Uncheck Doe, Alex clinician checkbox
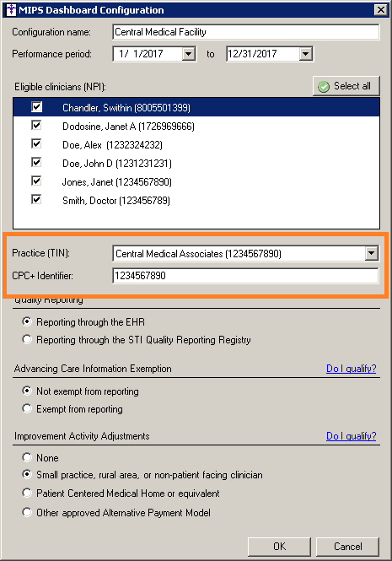Screen dimensions: 392x561 point(36,144)
